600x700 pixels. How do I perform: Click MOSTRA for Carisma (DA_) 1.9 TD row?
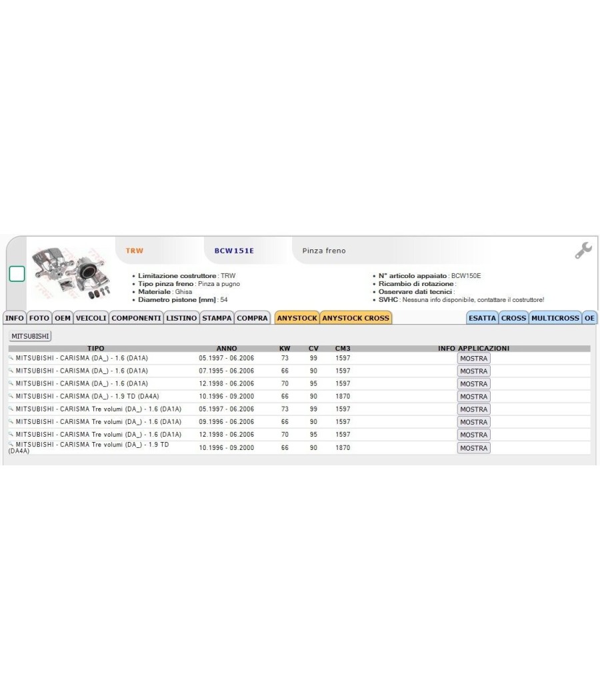pos(473,397)
